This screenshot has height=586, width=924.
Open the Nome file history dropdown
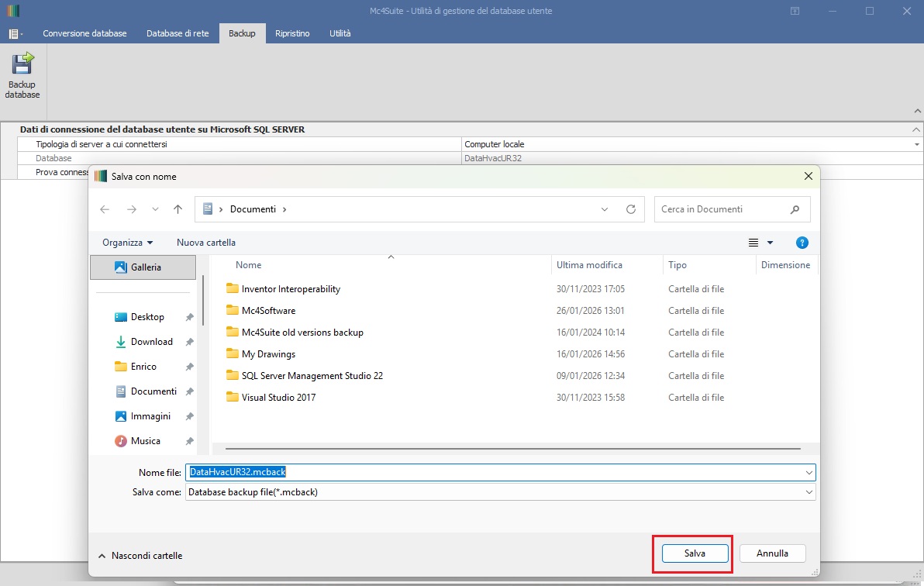809,472
